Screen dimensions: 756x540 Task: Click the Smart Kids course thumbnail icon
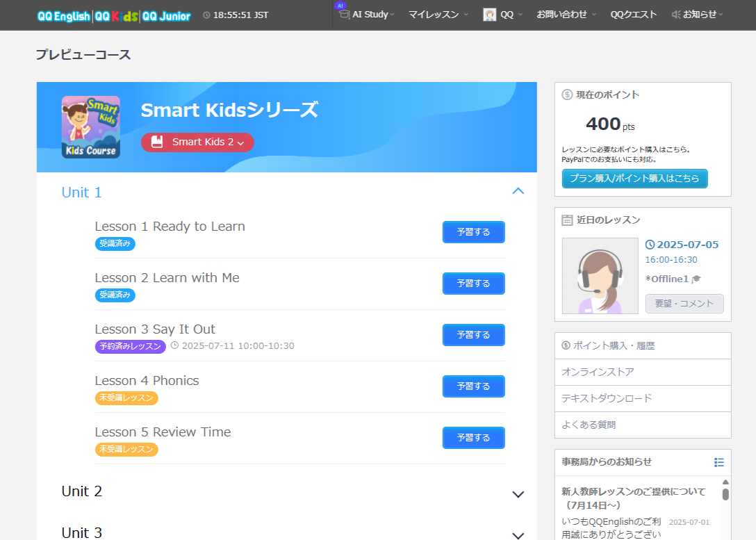click(90, 127)
